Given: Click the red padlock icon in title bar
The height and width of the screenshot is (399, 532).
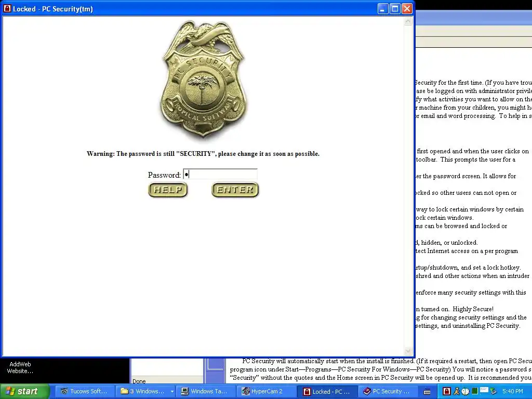Looking at the screenshot, I should point(7,8).
